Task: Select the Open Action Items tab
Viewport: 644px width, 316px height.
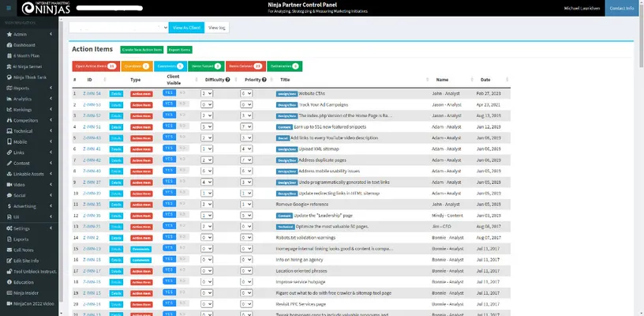Action: 95,66
